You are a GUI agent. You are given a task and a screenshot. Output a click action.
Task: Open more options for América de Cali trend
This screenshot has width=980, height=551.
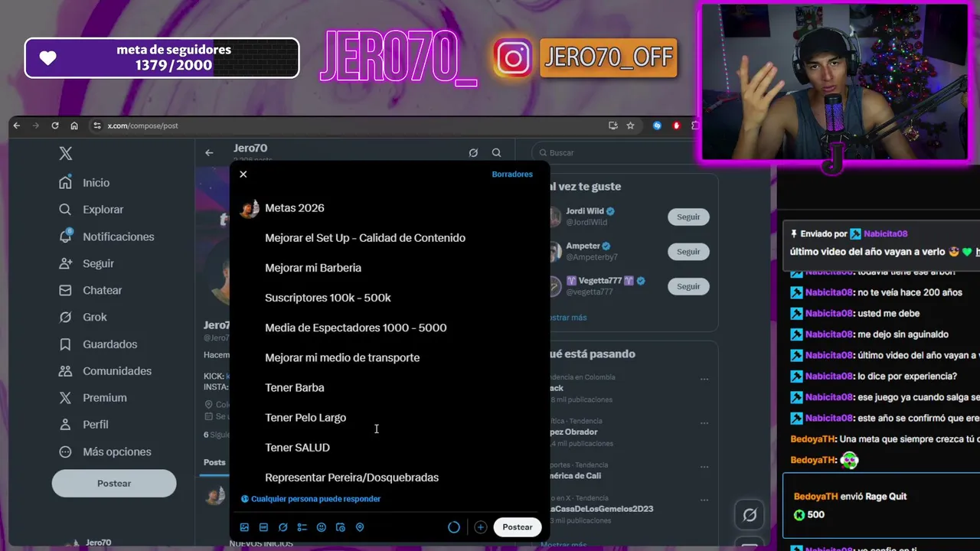point(704,466)
